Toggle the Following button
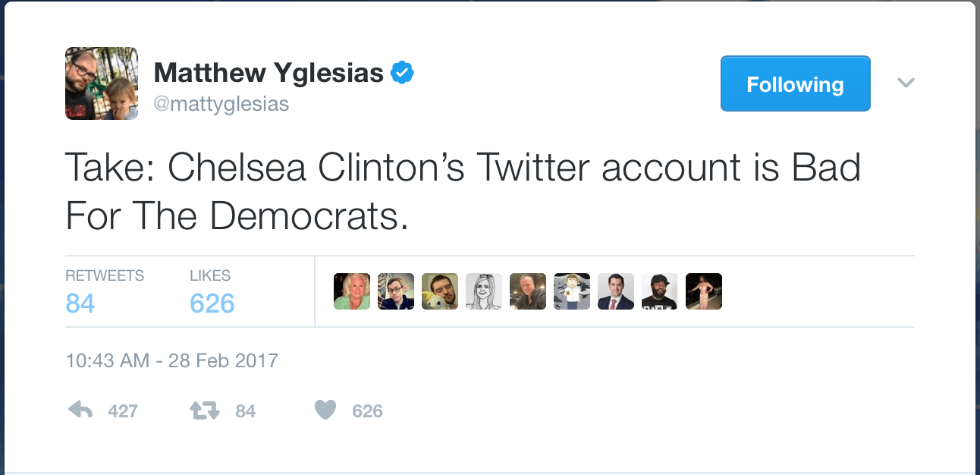 point(795,83)
